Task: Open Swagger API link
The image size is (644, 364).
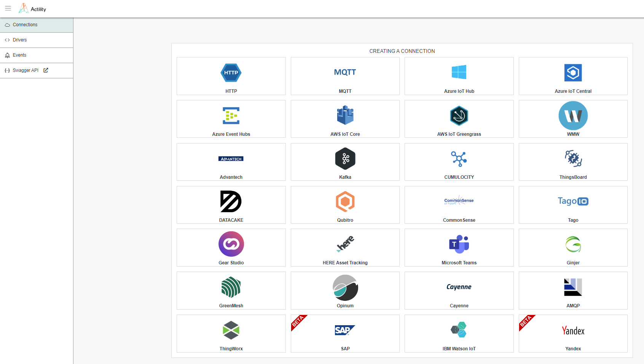Action: pyautogui.click(x=26, y=70)
